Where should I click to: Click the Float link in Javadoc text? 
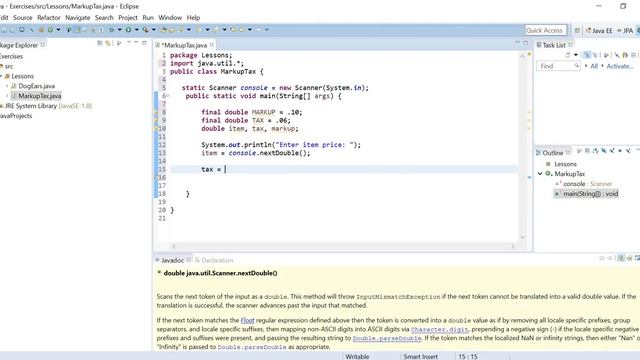click(247, 320)
